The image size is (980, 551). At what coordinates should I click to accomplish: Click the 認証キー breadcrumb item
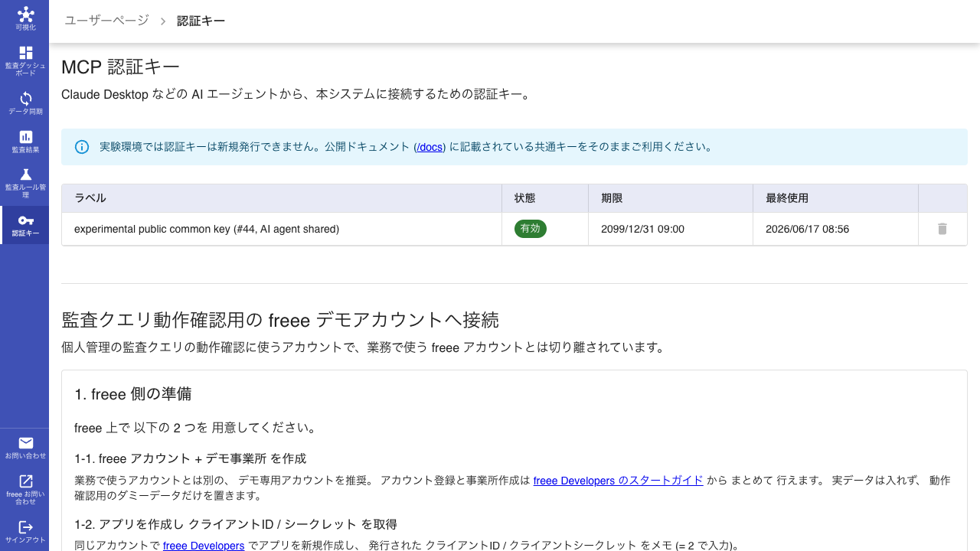201,21
